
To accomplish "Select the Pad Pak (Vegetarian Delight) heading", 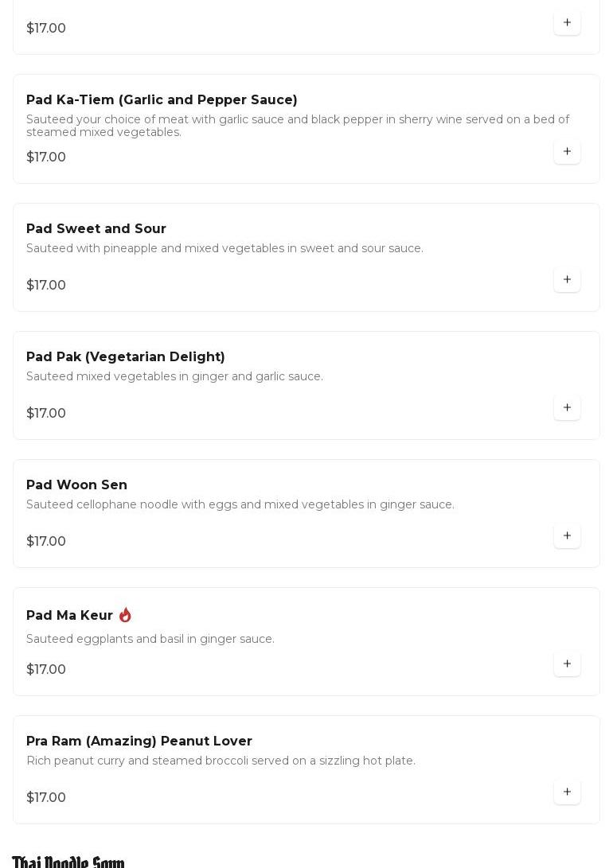I will [126, 356].
